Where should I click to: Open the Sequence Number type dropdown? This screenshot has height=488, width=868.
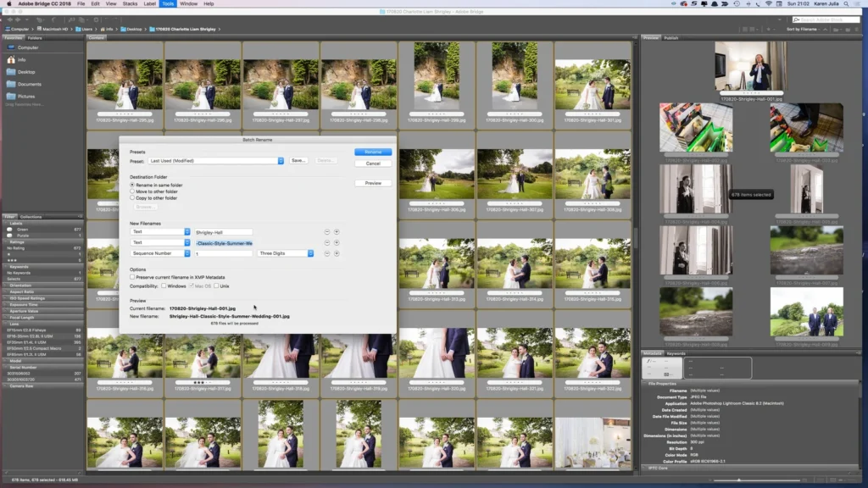click(160, 253)
